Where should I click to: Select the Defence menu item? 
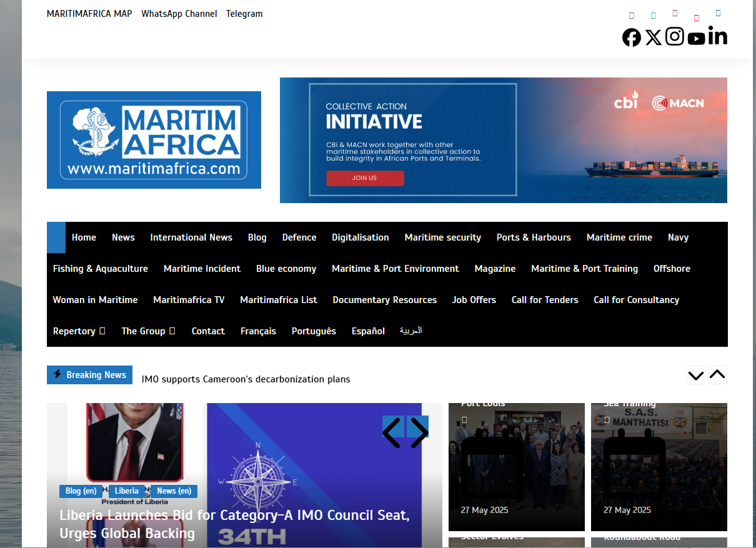[x=299, y=237]
